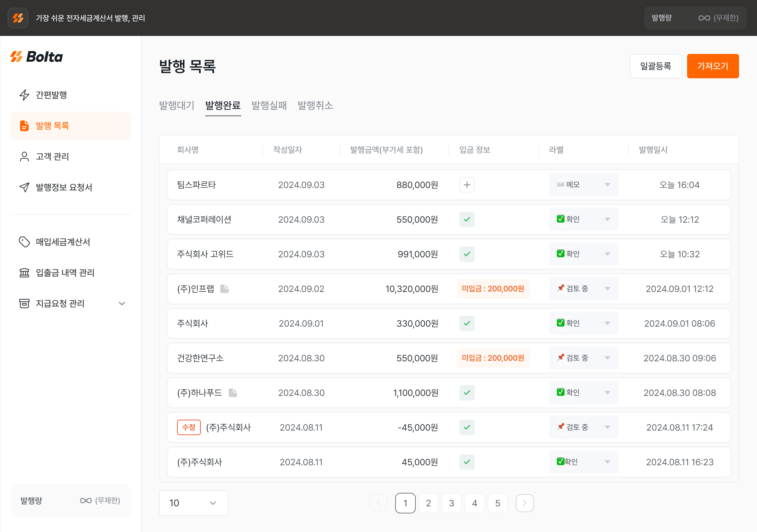Click the archive icon beside 지급요청 관리

[24, 304]
